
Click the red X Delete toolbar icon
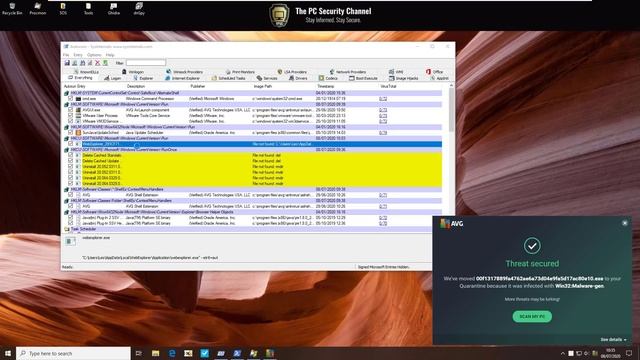pos(98,63)
